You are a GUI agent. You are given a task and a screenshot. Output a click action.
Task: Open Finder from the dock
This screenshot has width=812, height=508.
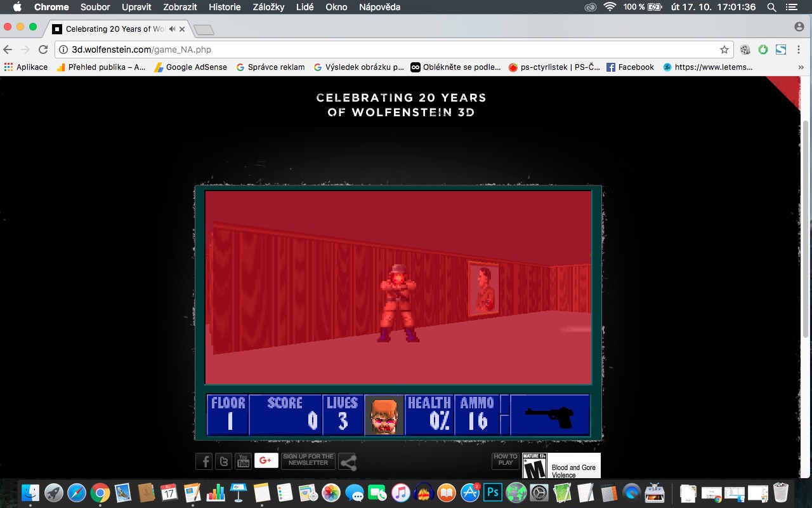(30, 493)
